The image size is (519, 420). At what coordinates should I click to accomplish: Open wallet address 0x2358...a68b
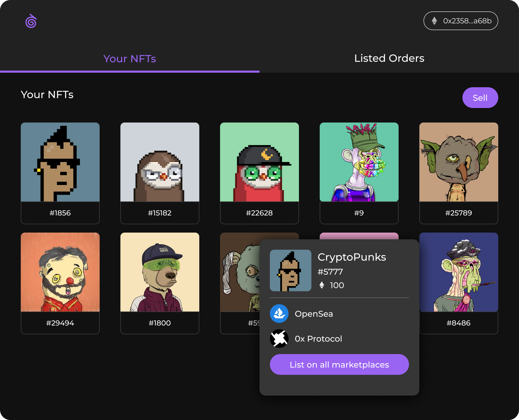[461, 21]
